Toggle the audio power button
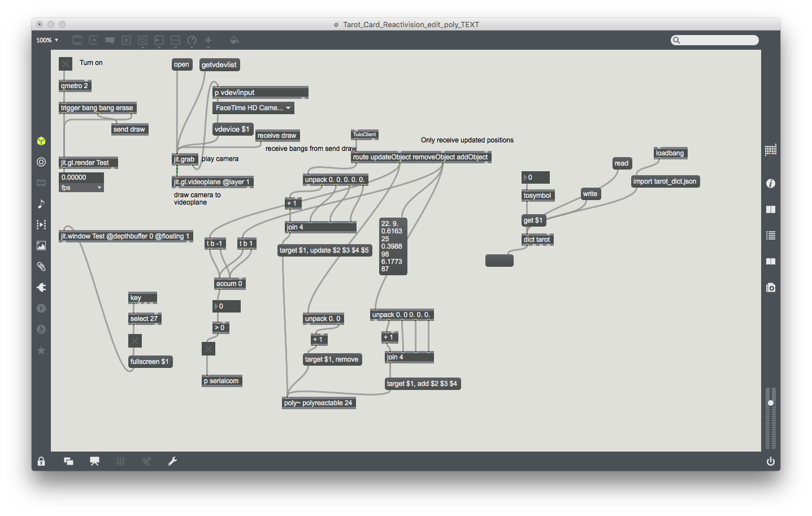The width and height of the screenshot is (812, 516). pyautogui.click(x=771, y=461)
